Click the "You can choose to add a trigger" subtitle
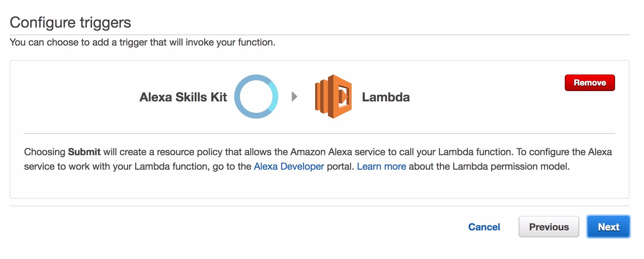The image size is (644, 259). point(142,42)
